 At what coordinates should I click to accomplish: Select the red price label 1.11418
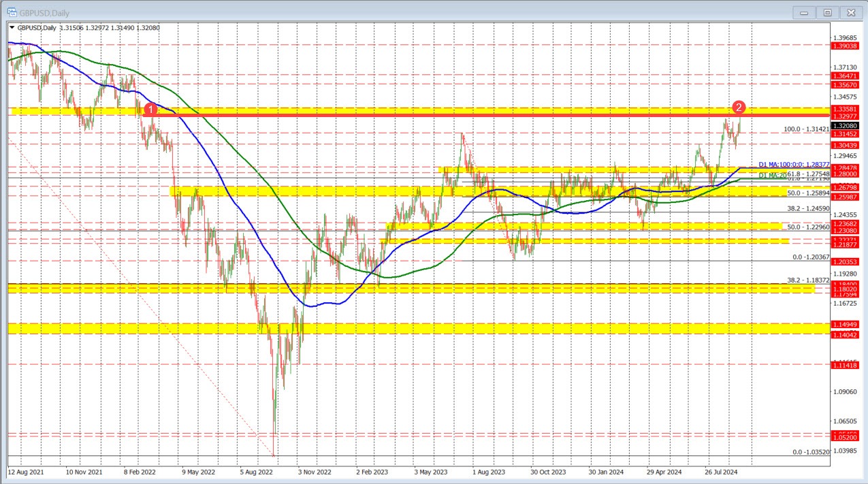click(844, 366)
